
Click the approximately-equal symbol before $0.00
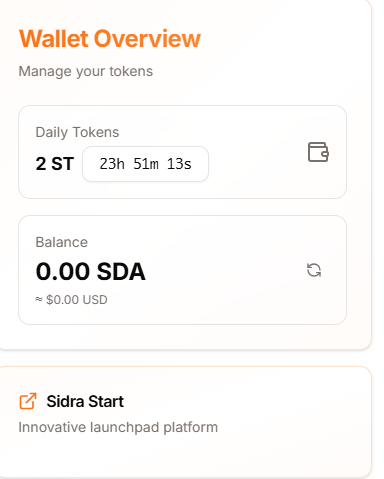pyautogui.click(x=39, y=299)
